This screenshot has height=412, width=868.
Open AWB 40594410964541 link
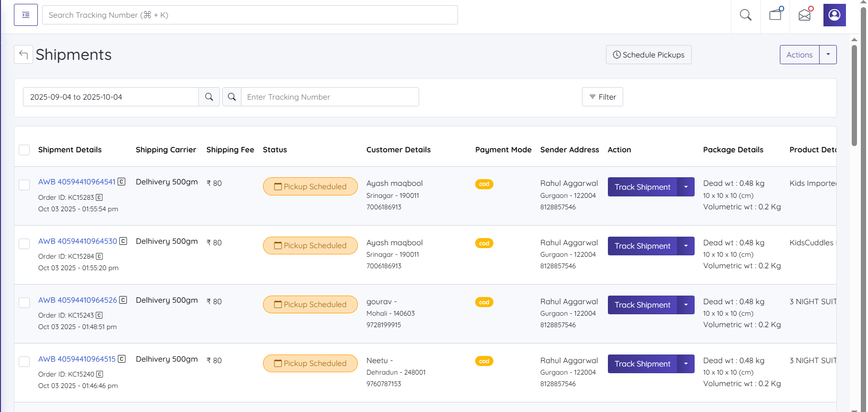(77, 182)
